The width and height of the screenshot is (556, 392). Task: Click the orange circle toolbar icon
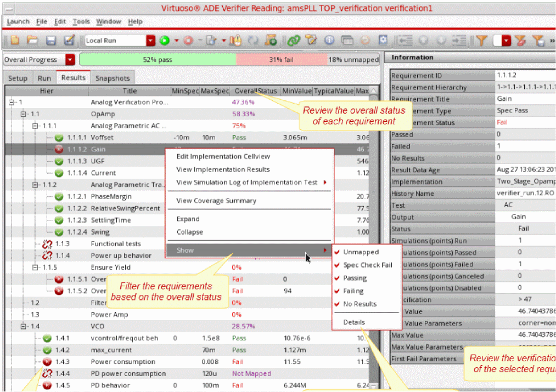coord(365,41)
